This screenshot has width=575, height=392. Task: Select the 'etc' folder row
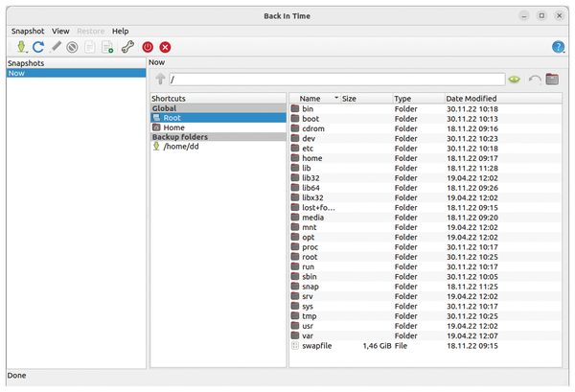[x=308, y=148]
